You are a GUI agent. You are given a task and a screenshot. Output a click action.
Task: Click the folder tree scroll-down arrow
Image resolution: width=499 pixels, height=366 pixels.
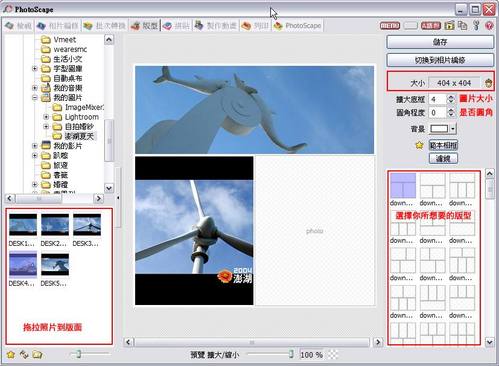click(109, 188)
